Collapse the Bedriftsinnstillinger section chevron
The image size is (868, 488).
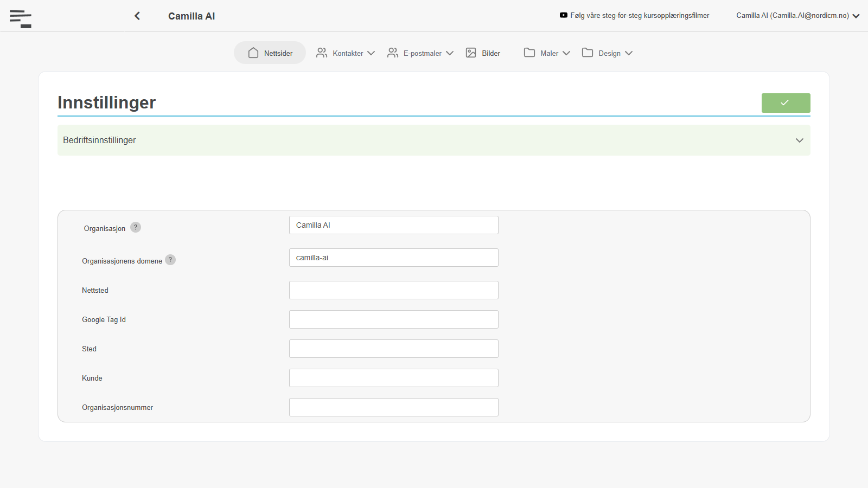click(x=799, y=140)
